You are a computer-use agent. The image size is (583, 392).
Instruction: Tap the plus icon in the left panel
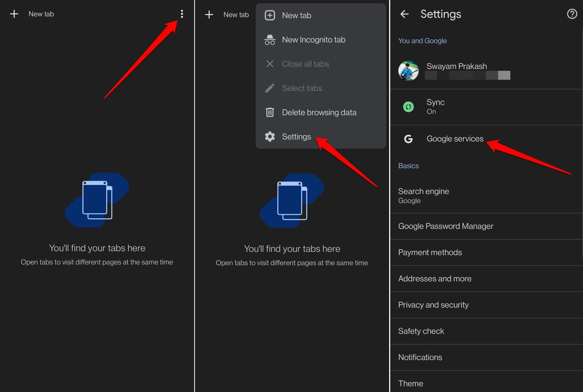[14, 14]
